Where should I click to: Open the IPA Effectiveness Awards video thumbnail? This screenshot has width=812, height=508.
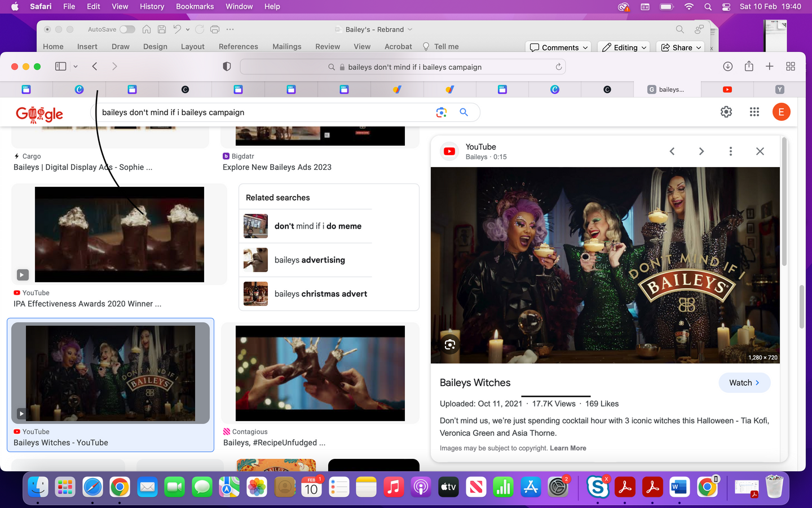point(119,234)
